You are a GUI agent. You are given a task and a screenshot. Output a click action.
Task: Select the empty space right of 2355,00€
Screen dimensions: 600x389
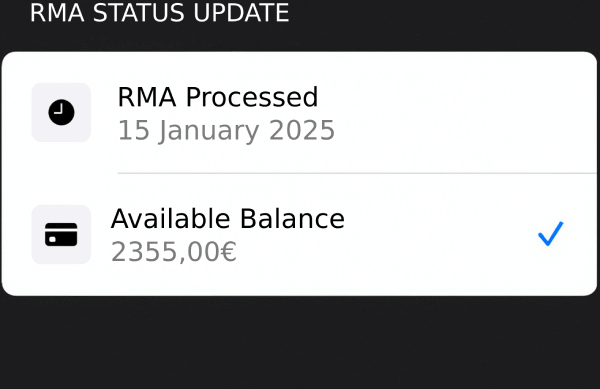[x=383, y=252]
